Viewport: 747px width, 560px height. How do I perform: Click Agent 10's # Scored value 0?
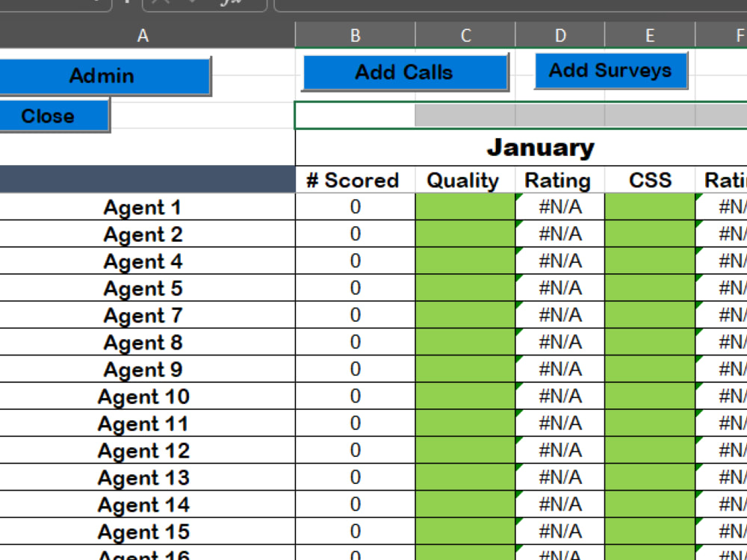(x=356, y=396)
